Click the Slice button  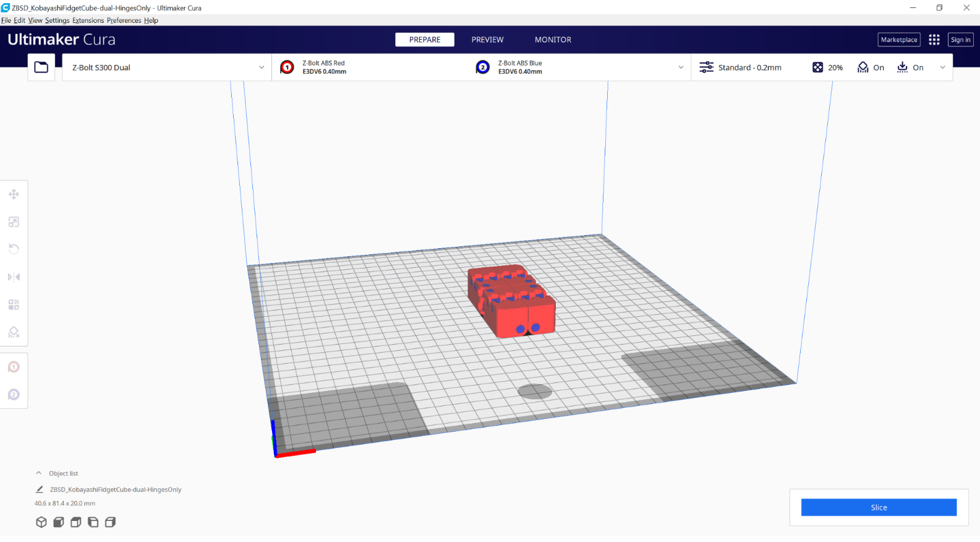879,507
